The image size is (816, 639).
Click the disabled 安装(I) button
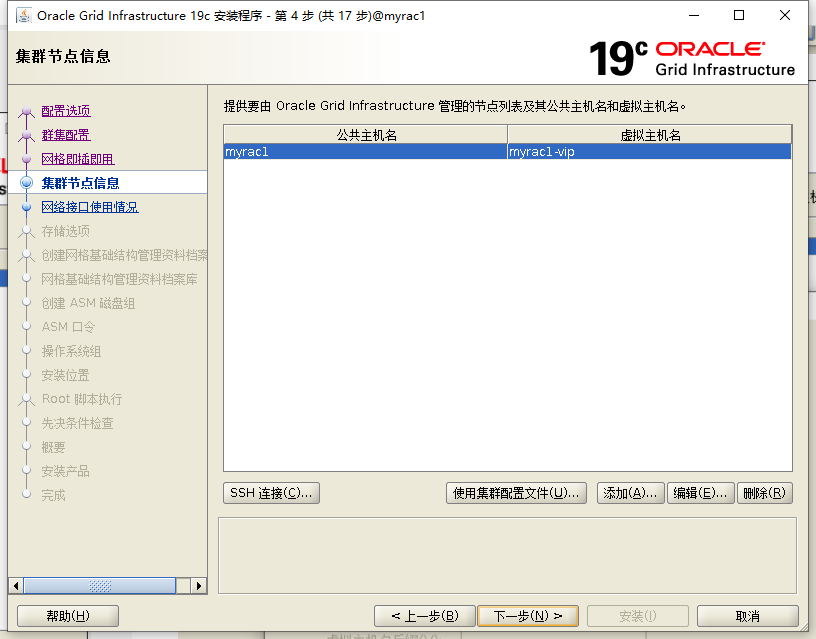coord(638,616)
